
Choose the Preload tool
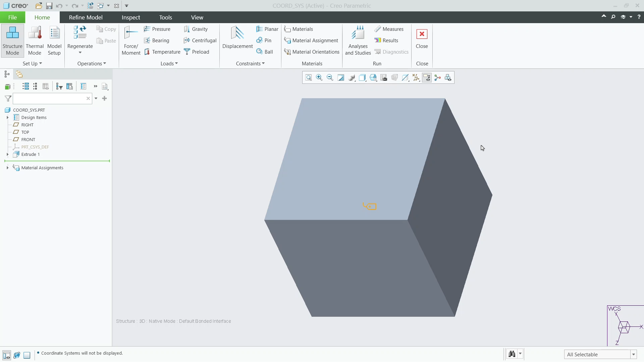click(x=197, y=52)
